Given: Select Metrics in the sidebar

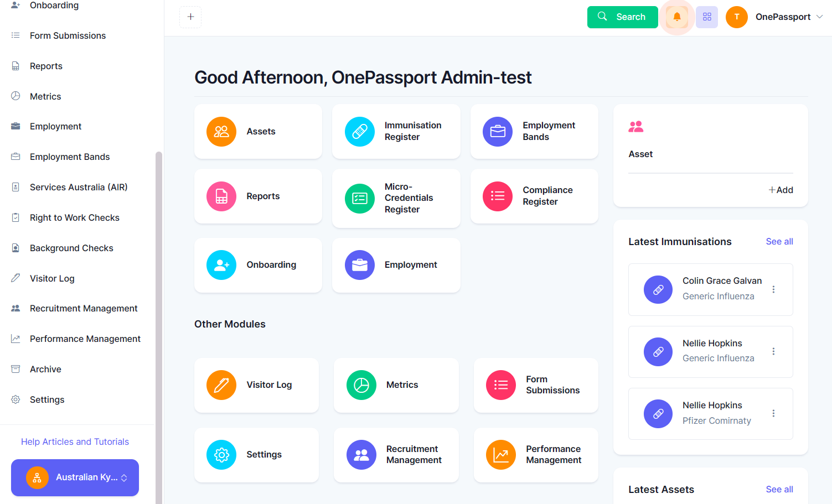Looking at the screenshot, I should (x=45, y=96).
